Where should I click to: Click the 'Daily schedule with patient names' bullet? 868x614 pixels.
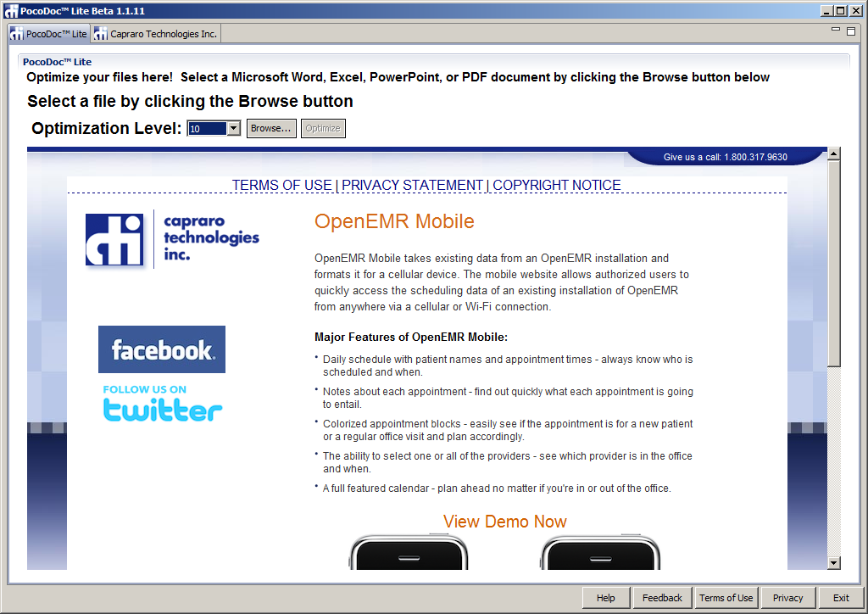tap(508, 366)
